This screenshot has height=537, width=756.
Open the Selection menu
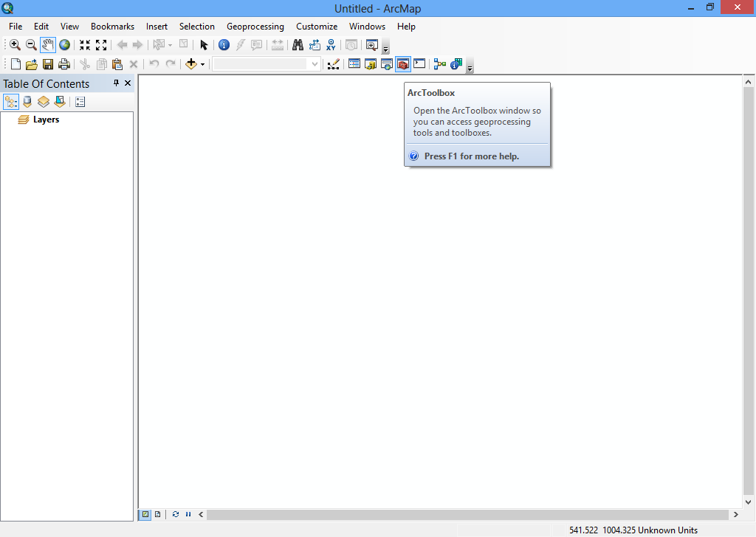pos(196,27)
